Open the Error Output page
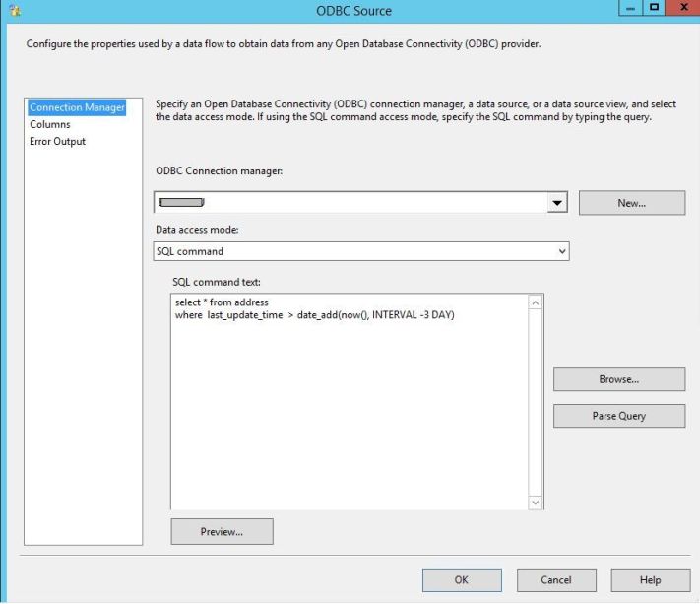The height and width of the screenshot is (604, 700). point(57,142)
